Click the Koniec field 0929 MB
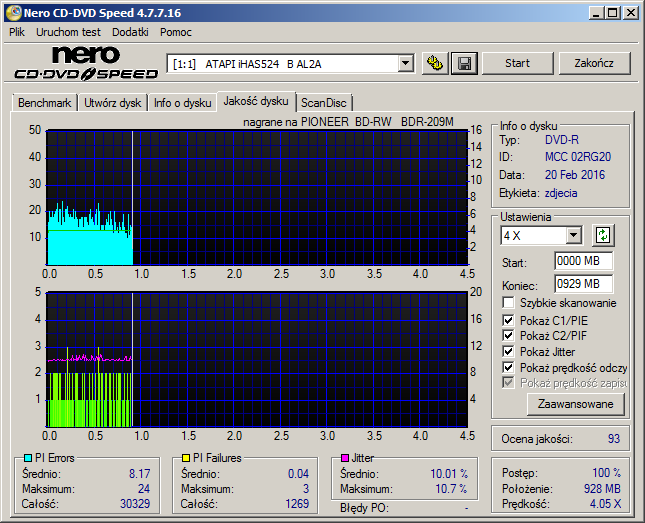The height and width of the screenshot is (523, 645). click(x=583, y=284)
